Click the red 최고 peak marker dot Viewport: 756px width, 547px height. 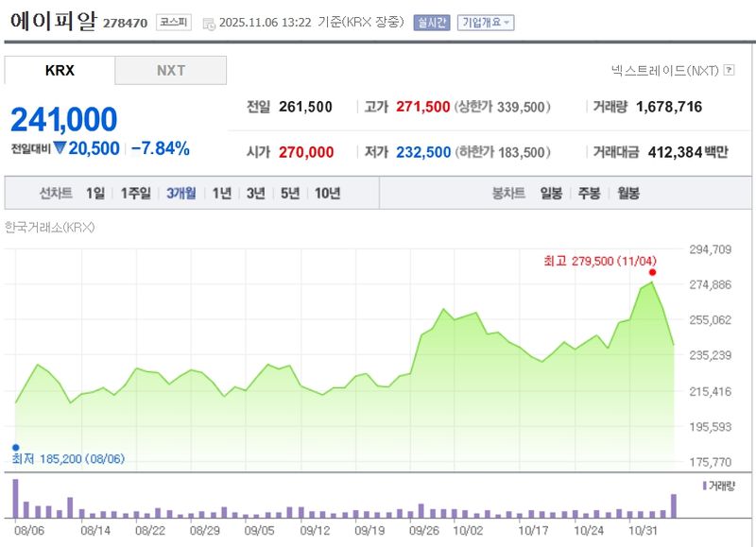[652, 272]
